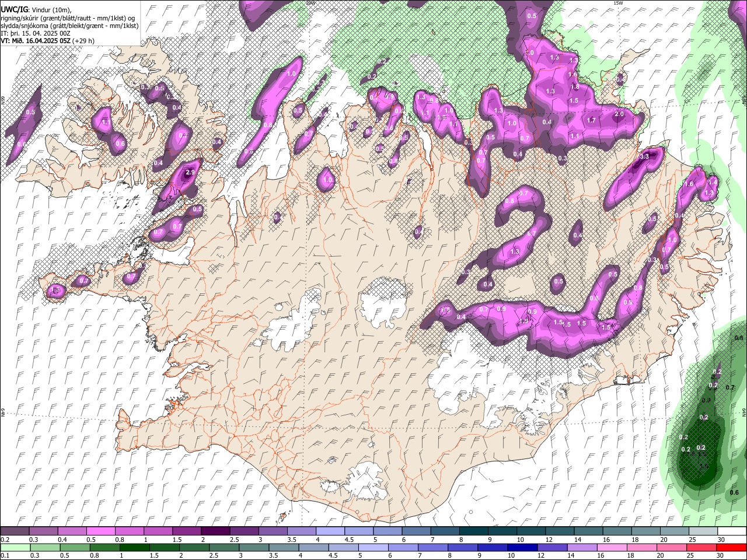This screenshot has width=747, height=560.
Task: Click the 0.8 label in lower legend row
Action: coord(95,556)
